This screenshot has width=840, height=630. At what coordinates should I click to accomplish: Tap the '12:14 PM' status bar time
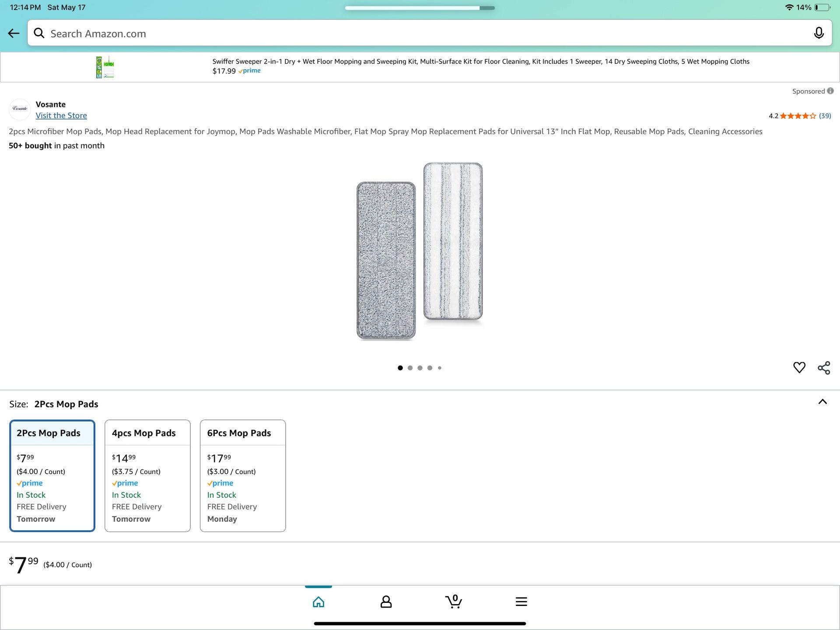pyautogui.click(x=25, y=7)
